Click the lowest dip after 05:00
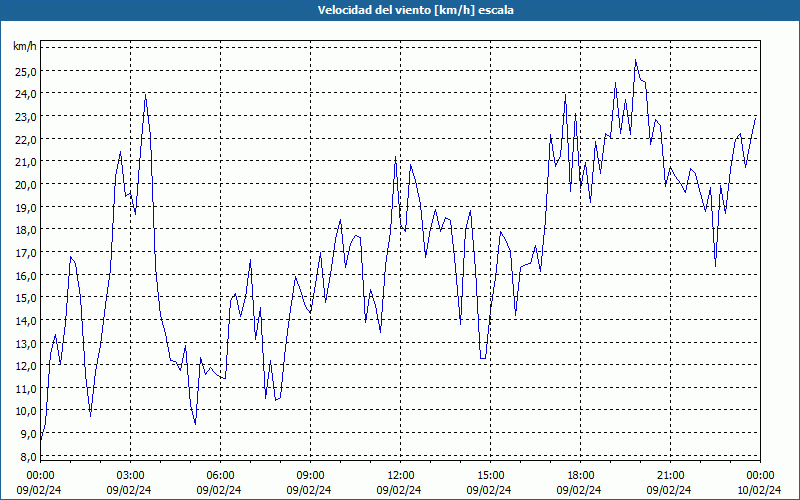Image resolution: width=800 pixels, height=500 pixels. [x=195, y=423]
